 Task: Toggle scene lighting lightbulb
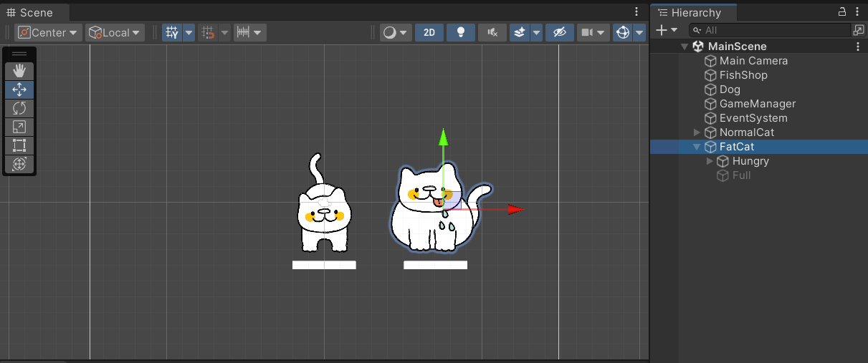[x=461, y=32]
